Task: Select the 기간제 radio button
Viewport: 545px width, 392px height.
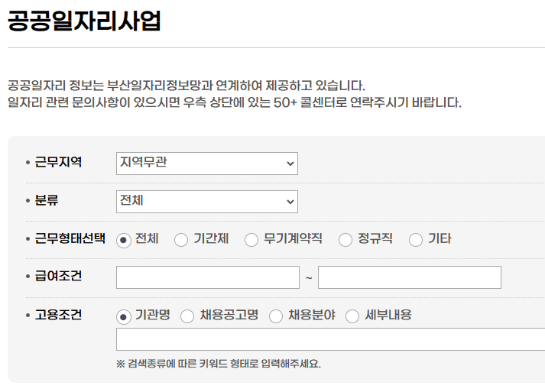Action: (181, 240)
